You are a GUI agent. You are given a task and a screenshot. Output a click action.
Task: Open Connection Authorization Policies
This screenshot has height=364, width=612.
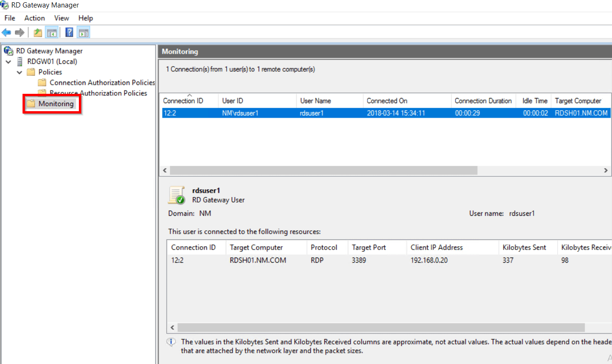[102, 82]
